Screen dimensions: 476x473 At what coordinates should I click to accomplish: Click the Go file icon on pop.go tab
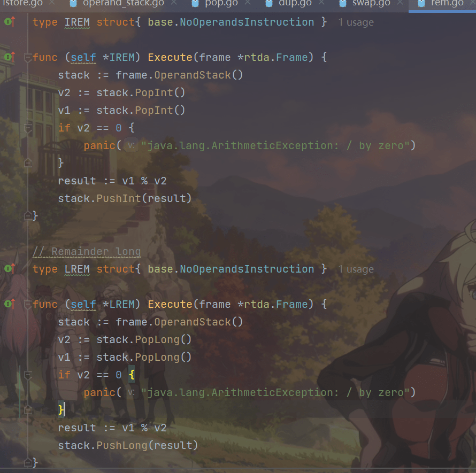tap(195, 4)
